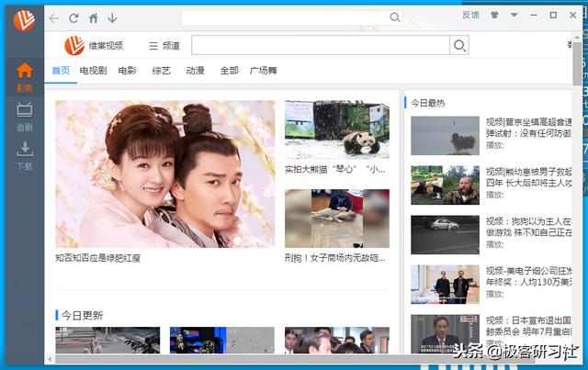Screen dimensions: 588x370
Task: Click the 今日更新 section heading
Action: pos(82,315)
